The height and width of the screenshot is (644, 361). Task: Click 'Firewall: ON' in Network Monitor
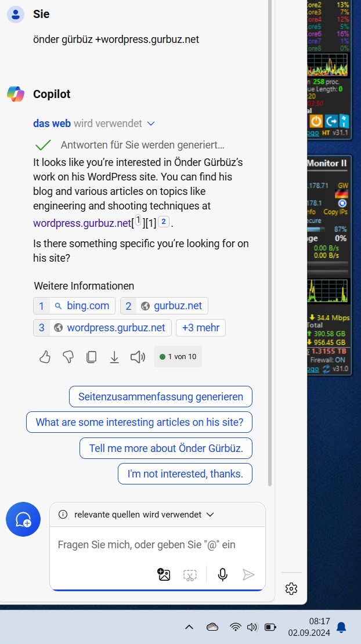tap(328, 360)
